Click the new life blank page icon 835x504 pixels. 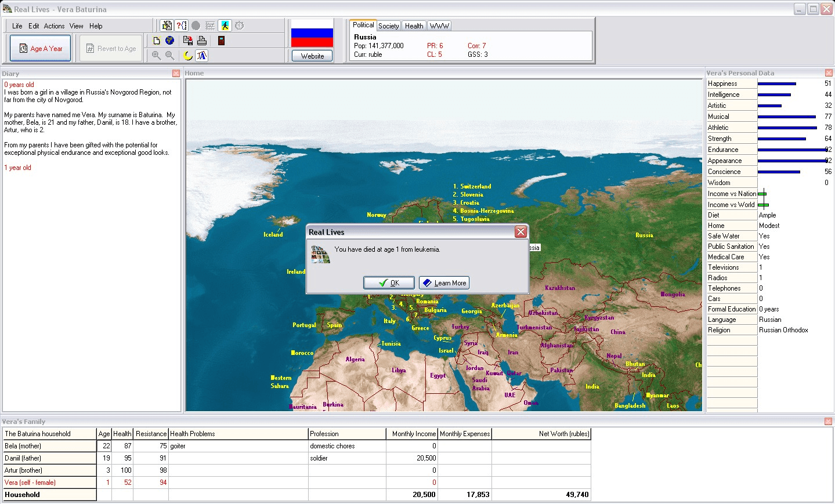point(157,41)
